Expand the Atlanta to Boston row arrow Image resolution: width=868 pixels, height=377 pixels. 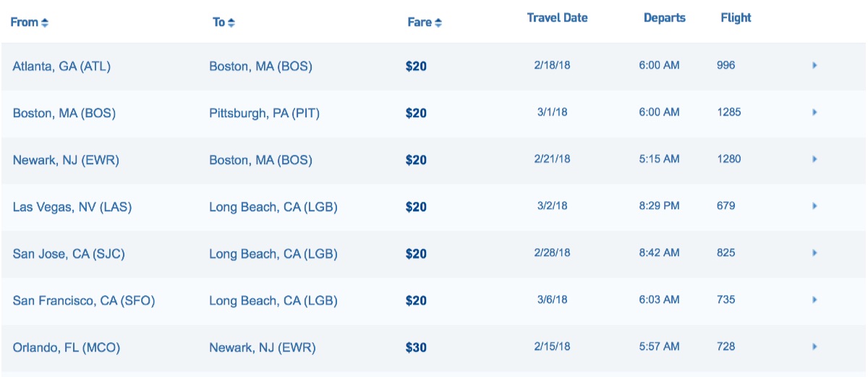point(814,65)
